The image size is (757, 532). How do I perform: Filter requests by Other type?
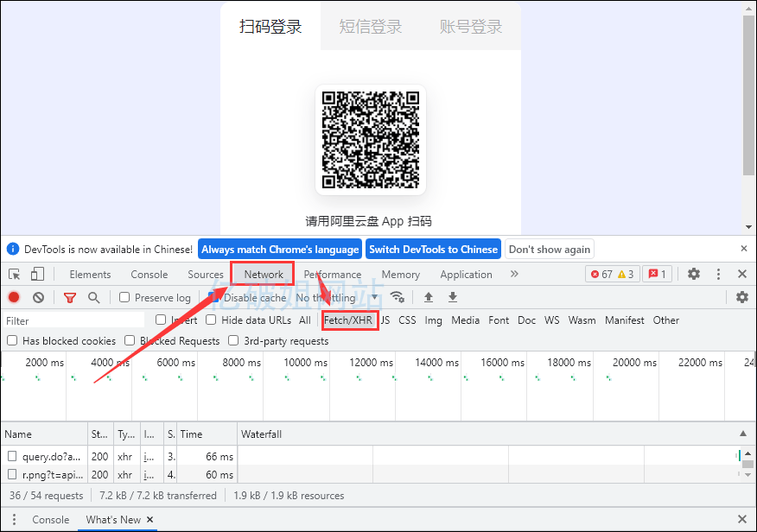pyautogui.click(x=665, y=320)
